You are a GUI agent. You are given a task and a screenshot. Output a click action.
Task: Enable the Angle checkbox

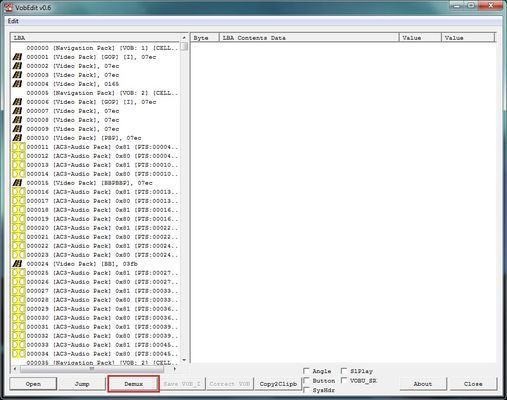click(x=306, y=371)
